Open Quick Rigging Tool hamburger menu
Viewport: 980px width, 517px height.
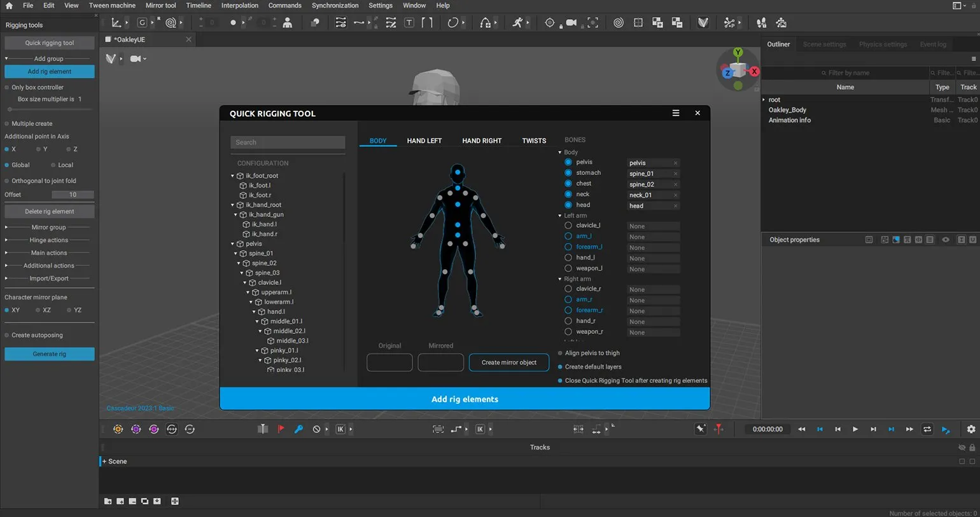point(676,113)
